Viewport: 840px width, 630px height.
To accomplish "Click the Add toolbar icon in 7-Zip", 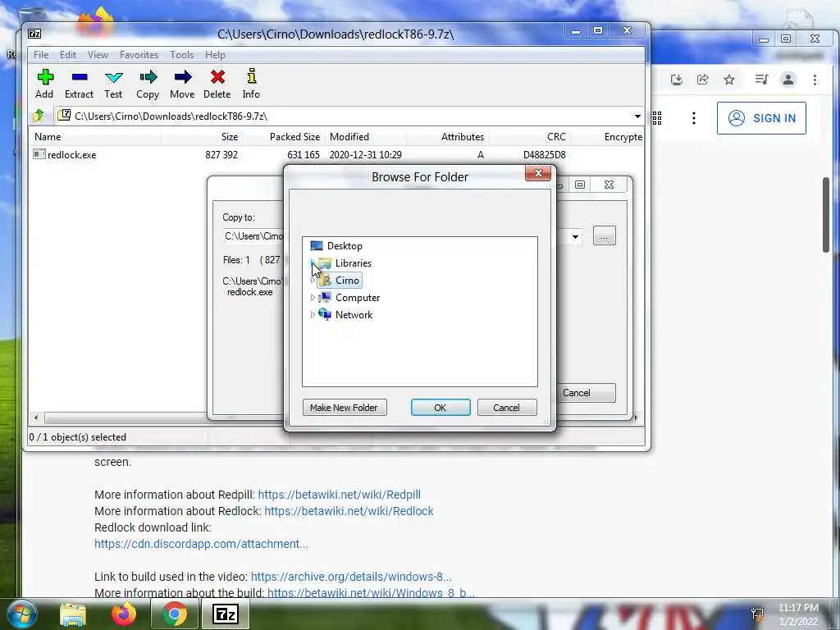I will point(45,77).
